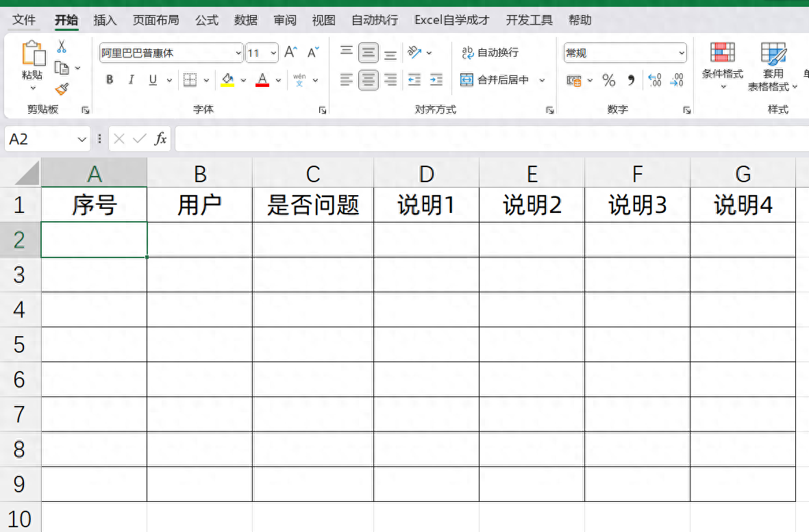Click the Copy icon

[62, 68]
